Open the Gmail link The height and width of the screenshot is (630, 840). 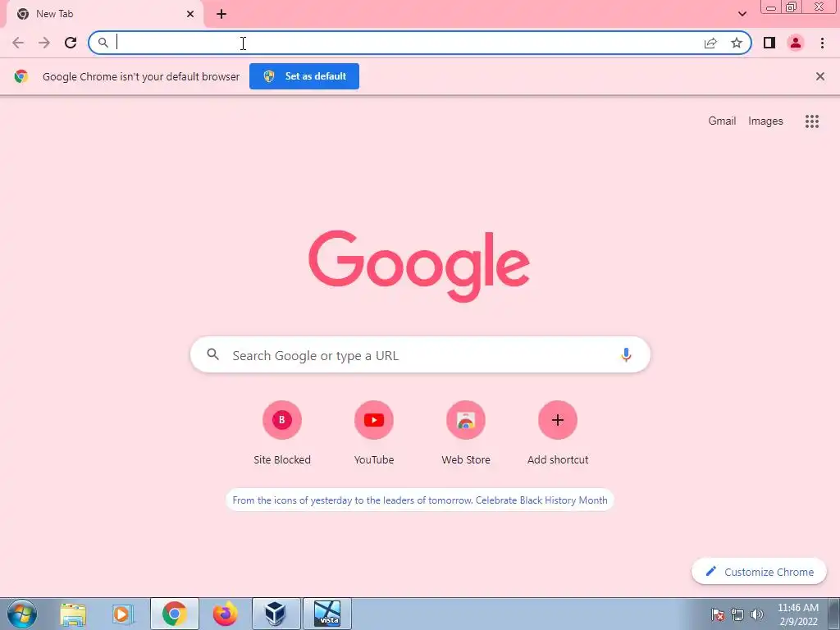(x=722, y=121)
